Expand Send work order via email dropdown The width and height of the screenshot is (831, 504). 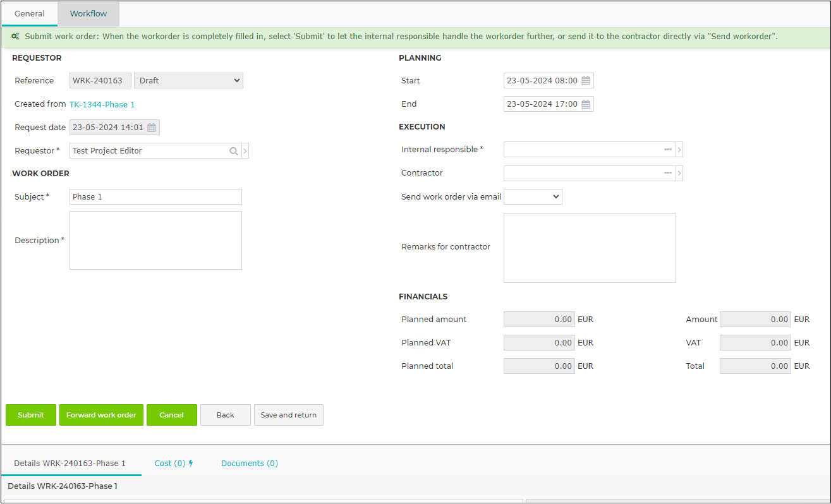point(533,196)
